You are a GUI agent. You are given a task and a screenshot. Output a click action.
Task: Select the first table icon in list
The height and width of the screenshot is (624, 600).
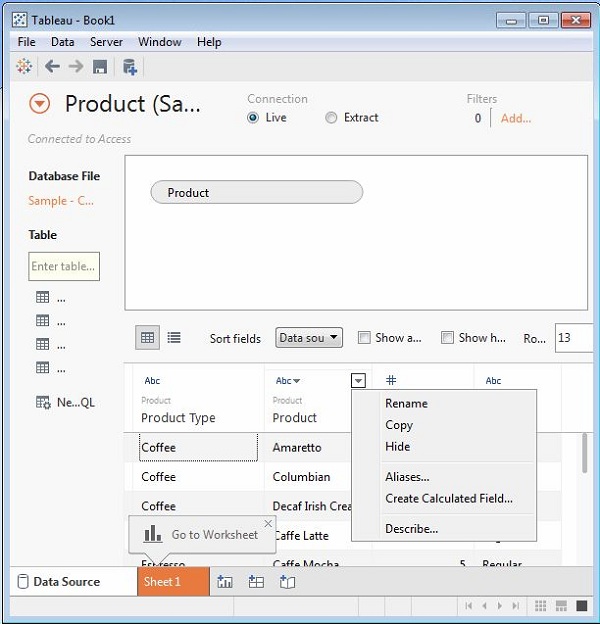(x=43, y=297)
